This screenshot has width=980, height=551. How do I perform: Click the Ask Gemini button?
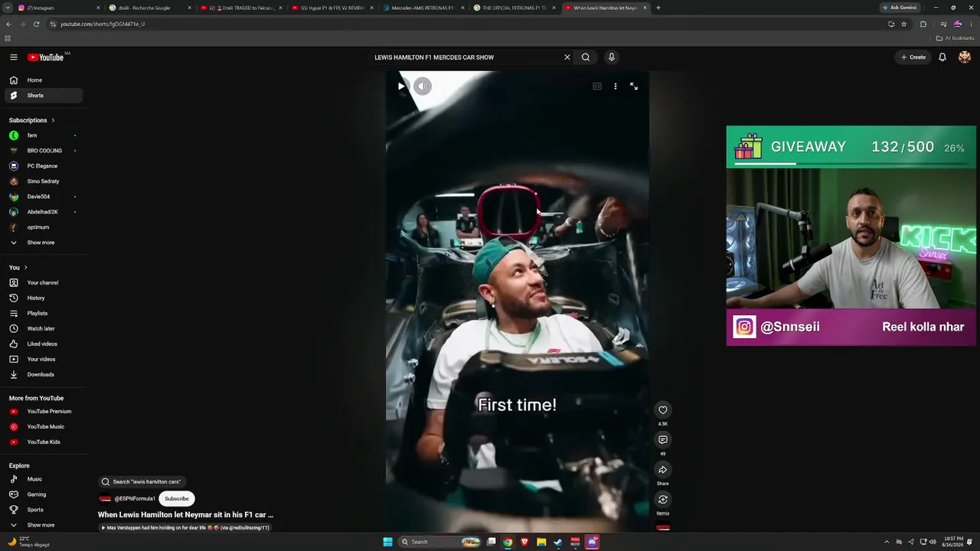tap(900, 8)
